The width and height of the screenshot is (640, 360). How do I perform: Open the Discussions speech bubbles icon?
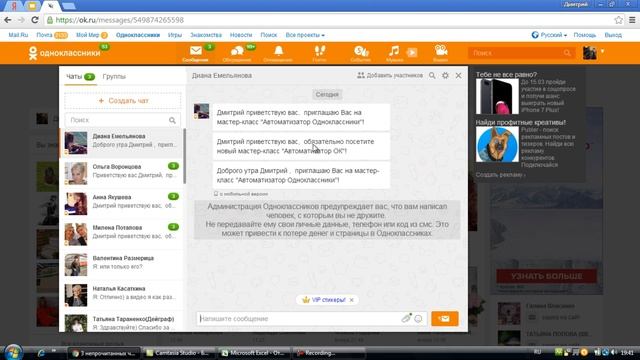click(x=237, y=51)
